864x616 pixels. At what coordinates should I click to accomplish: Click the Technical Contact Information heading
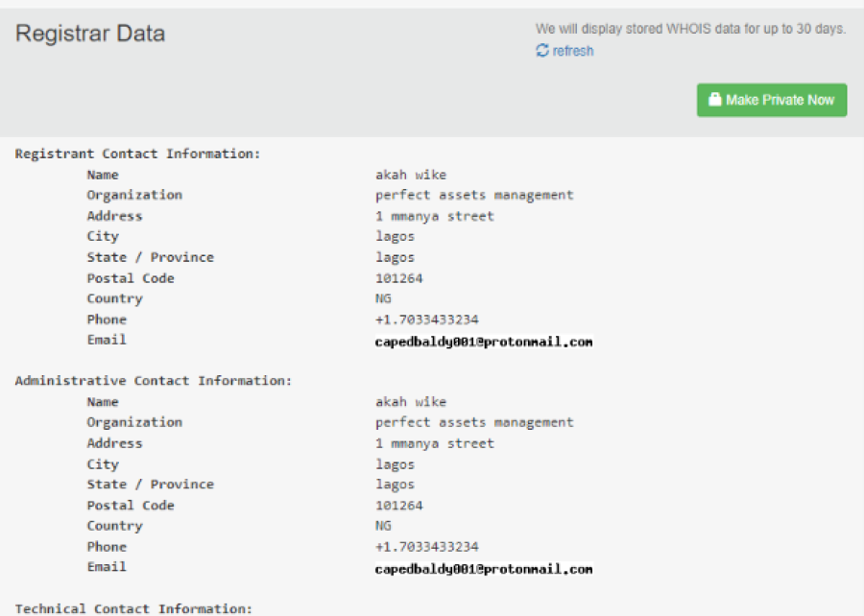coord(133,608)
